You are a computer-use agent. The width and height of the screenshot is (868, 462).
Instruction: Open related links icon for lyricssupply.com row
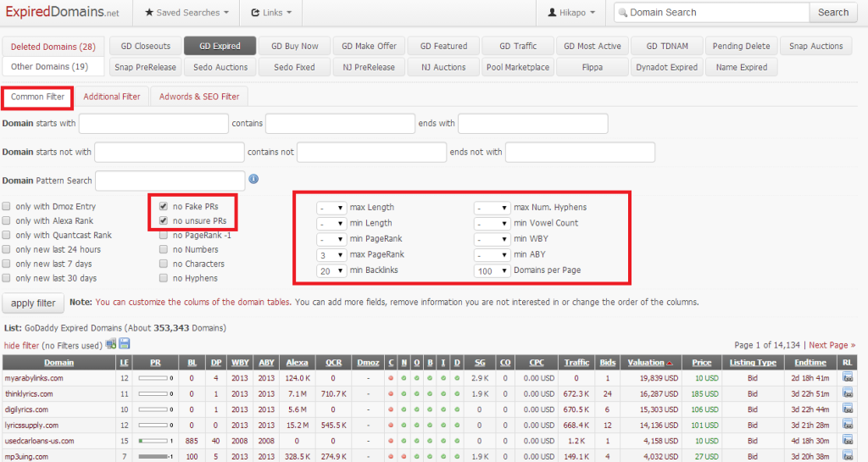[848, 425]
